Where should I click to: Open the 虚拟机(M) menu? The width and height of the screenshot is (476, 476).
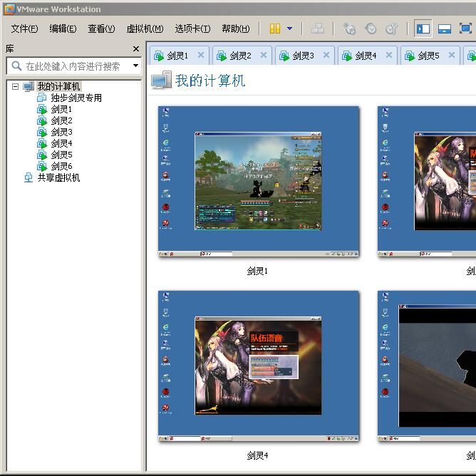[x=145, y=29]
